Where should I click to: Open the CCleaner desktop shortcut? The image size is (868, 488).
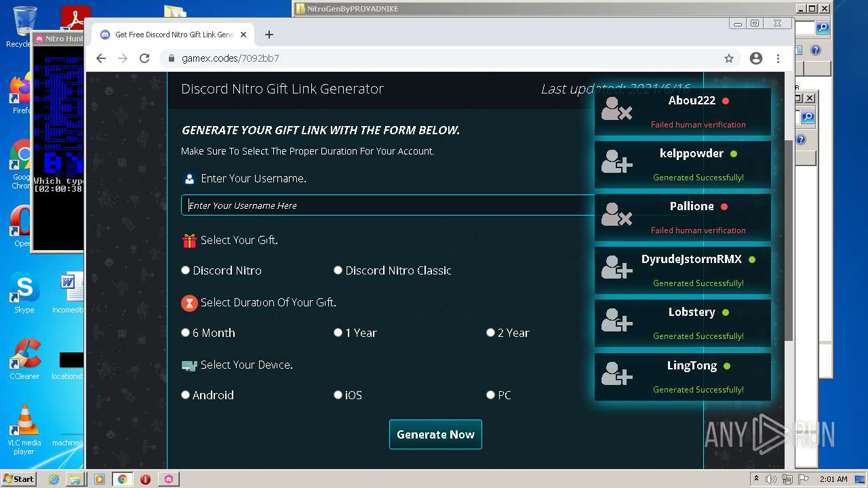[24, 359]
